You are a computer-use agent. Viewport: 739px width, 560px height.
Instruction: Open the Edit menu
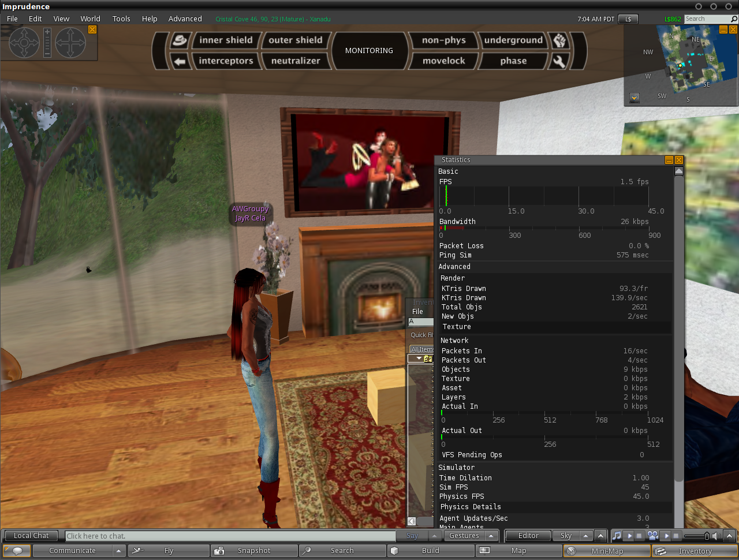click(x=35, y=19)
